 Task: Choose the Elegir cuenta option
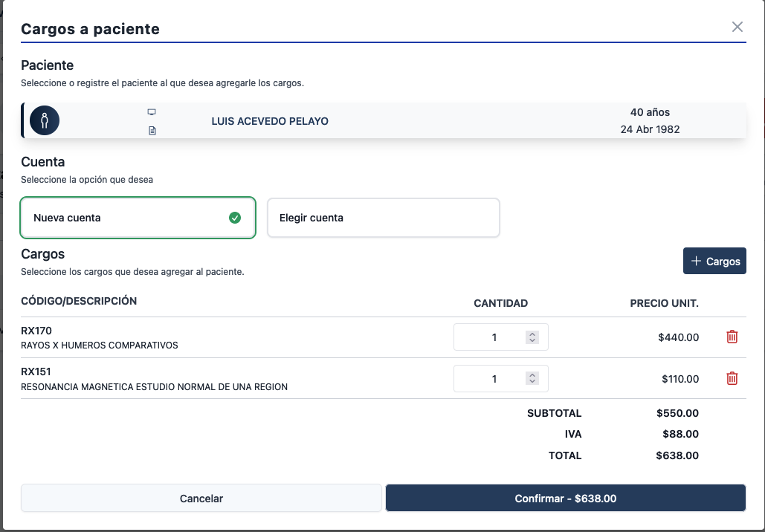click(383, 218)
